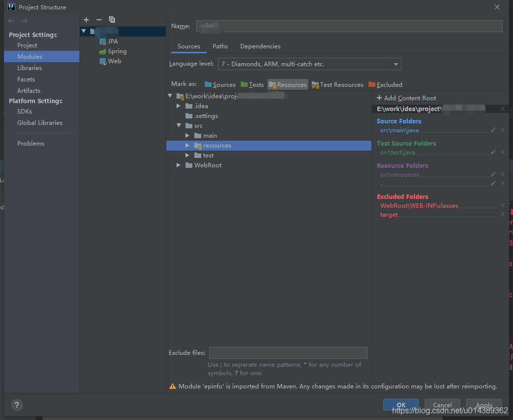
Task: Switch to the Sources tab
Action: (x=189, y=46)
